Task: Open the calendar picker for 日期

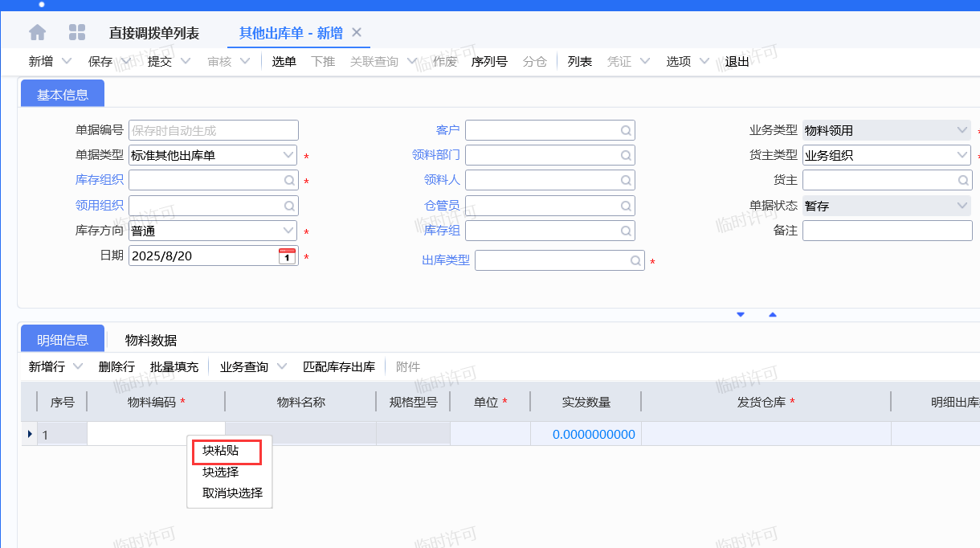Action: [x=287, y=256]
